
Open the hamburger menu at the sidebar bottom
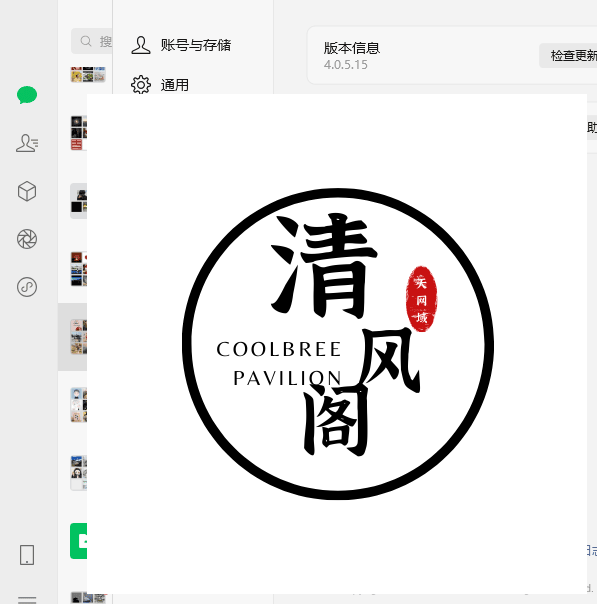[x=27, y=600]
